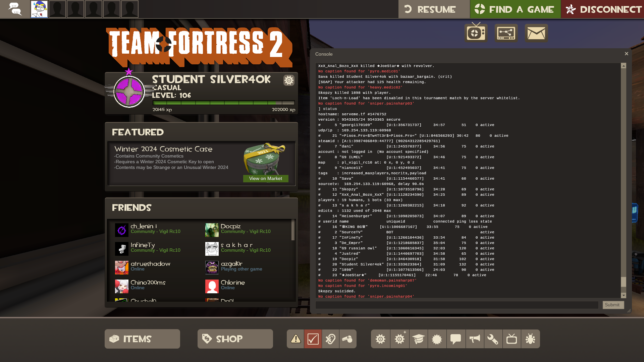Click the megaphone news icon
The image size is (644, 362).
(475, 339)
